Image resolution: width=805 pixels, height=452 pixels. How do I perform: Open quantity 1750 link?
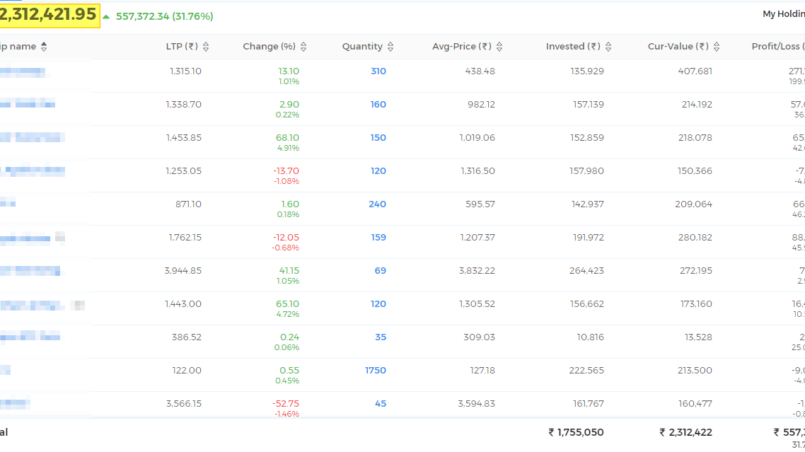click(375, 370)
